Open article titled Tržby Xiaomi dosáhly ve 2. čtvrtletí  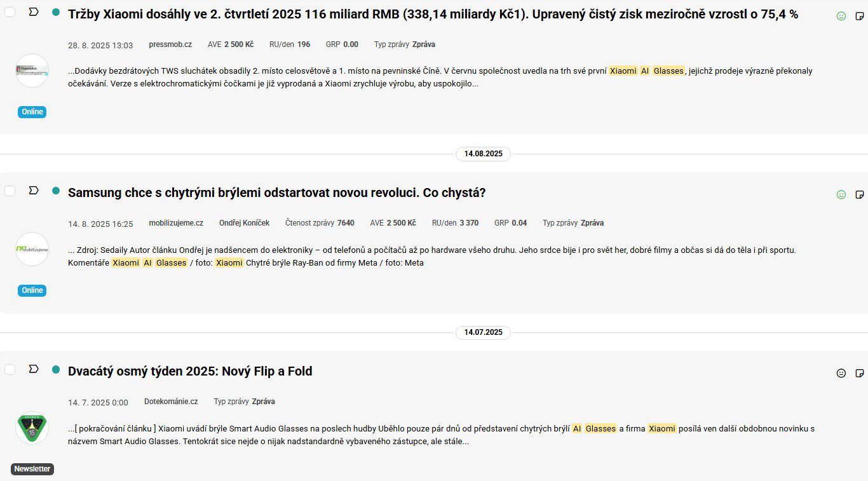pyautogui.click(x=433, y=14)
